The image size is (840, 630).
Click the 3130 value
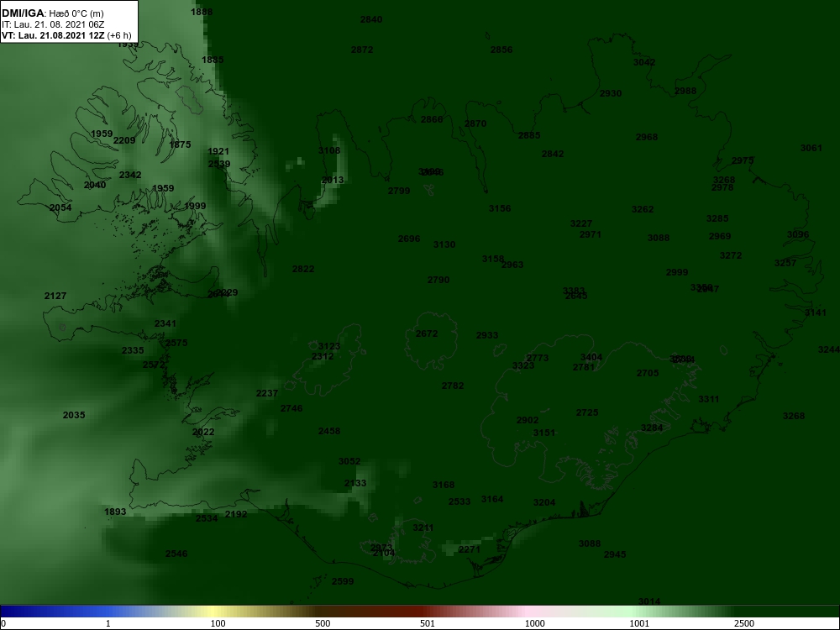(444, 244)
